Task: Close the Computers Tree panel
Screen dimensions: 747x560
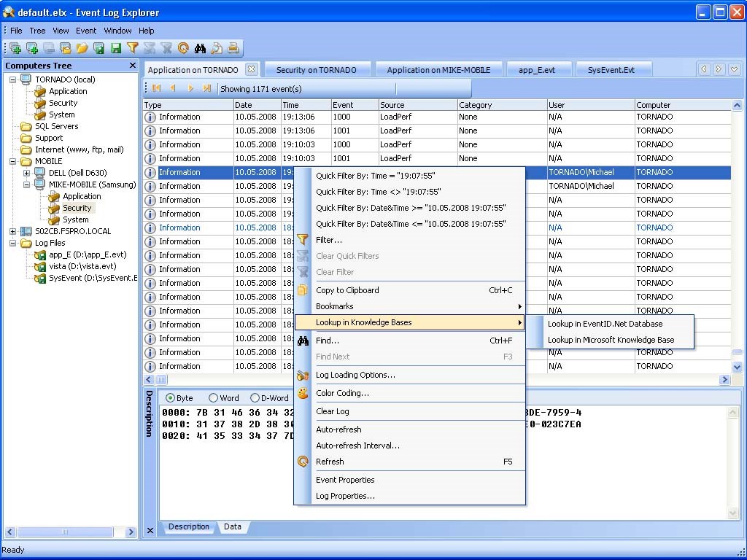Action: 132,66
